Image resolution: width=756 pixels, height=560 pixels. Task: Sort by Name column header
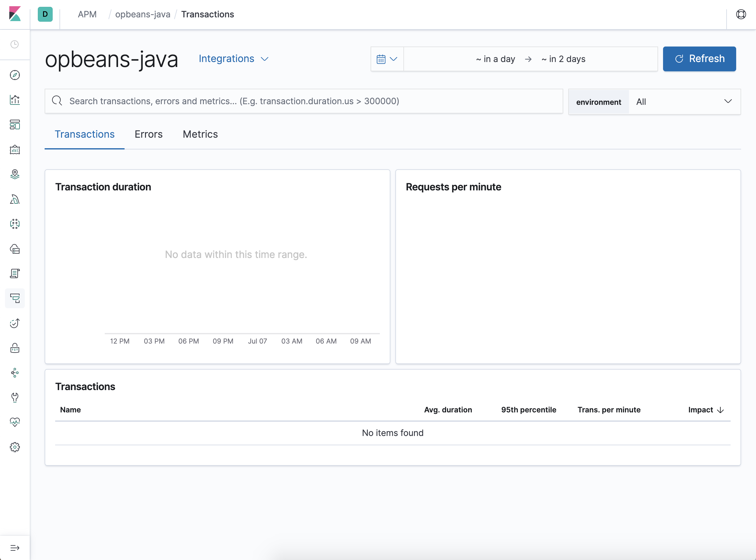click(x=70, y=410)
